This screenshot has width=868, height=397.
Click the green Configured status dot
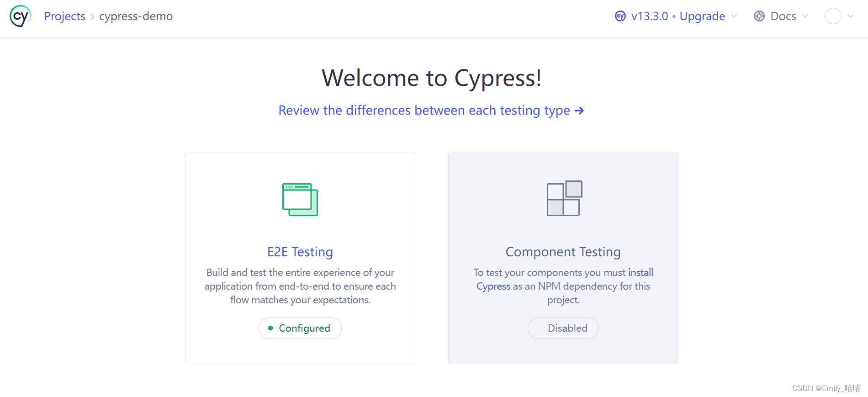(x=270, y=328)
